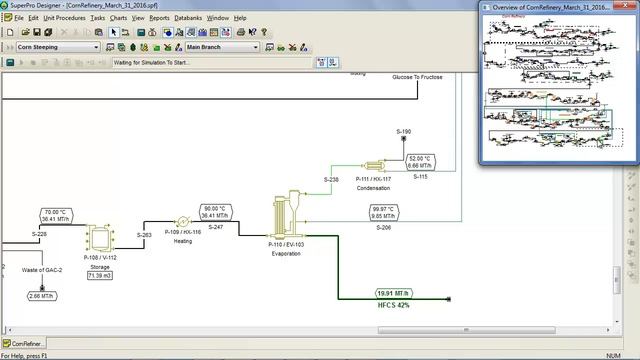Open the Window menu
640x360 pixels.
coord(218,18)
